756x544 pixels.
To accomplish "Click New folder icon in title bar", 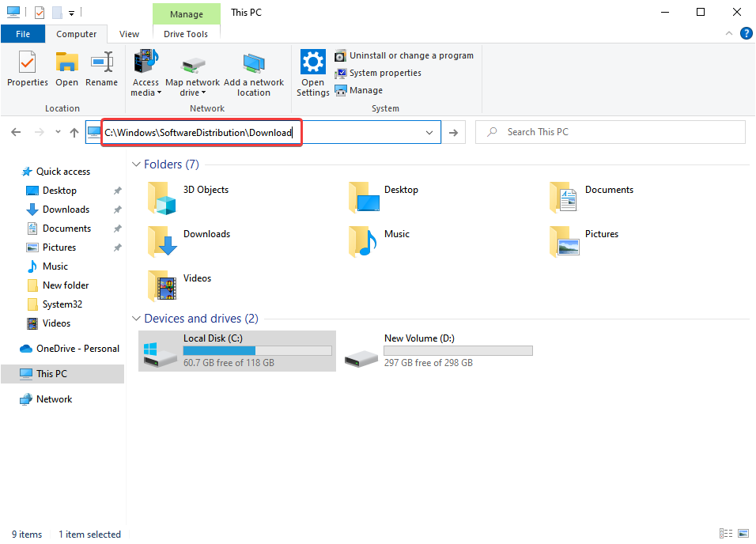I will (x=57, y=13).
